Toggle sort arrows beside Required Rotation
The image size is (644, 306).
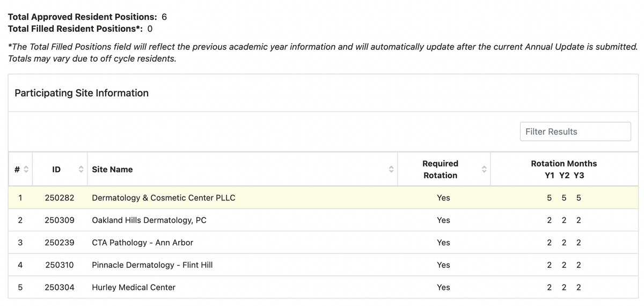tap(484, 170)
